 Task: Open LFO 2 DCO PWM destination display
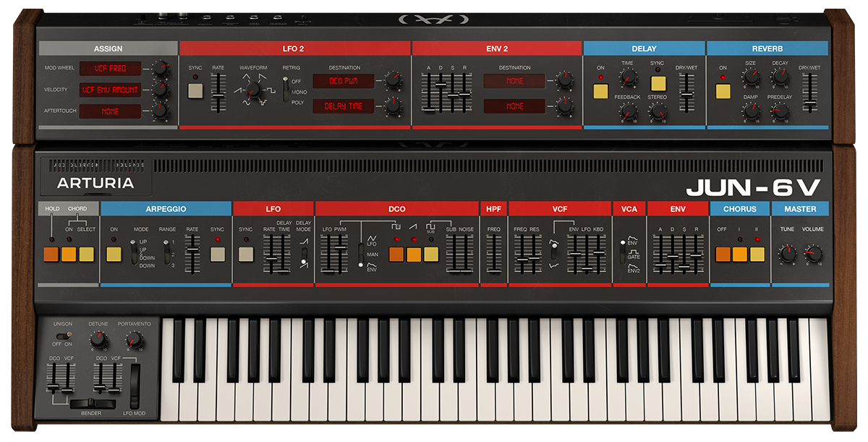pyautogui.click(x=344, y=81)
